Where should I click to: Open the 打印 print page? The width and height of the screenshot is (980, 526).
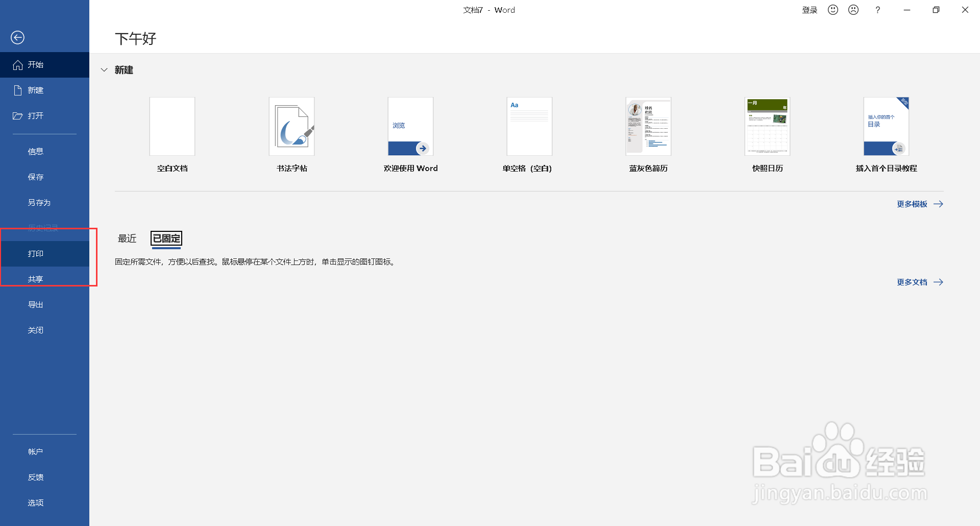point(44,254)
